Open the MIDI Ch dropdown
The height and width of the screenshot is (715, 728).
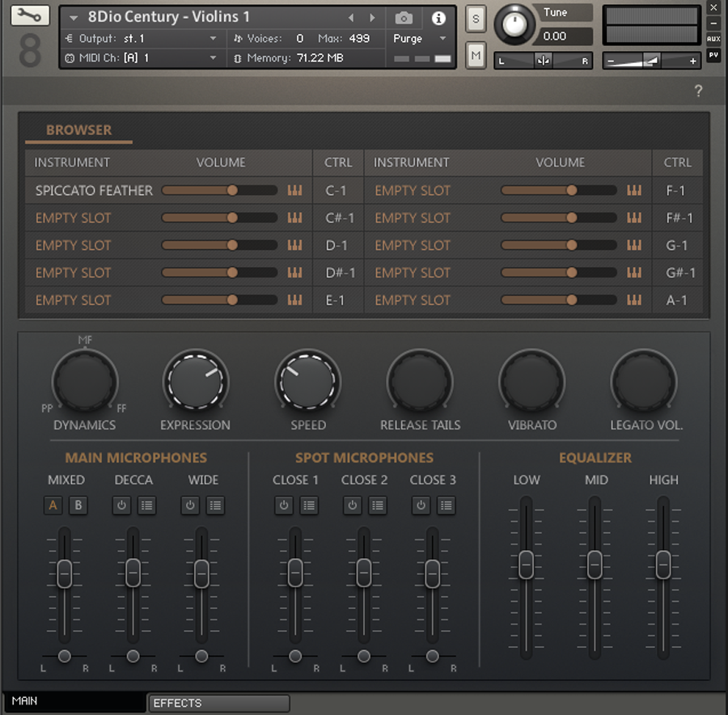pyautogui.click(x=213, y=58)
